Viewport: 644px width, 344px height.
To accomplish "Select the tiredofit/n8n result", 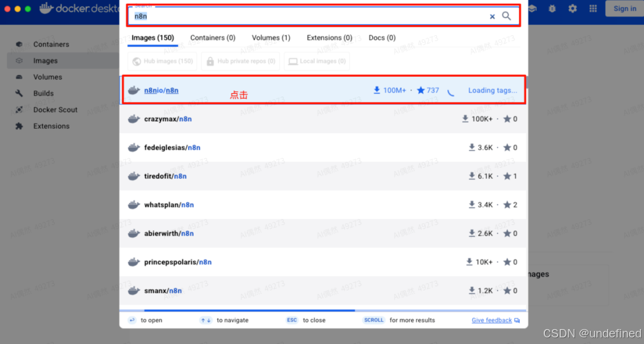I will coord(323,176).
